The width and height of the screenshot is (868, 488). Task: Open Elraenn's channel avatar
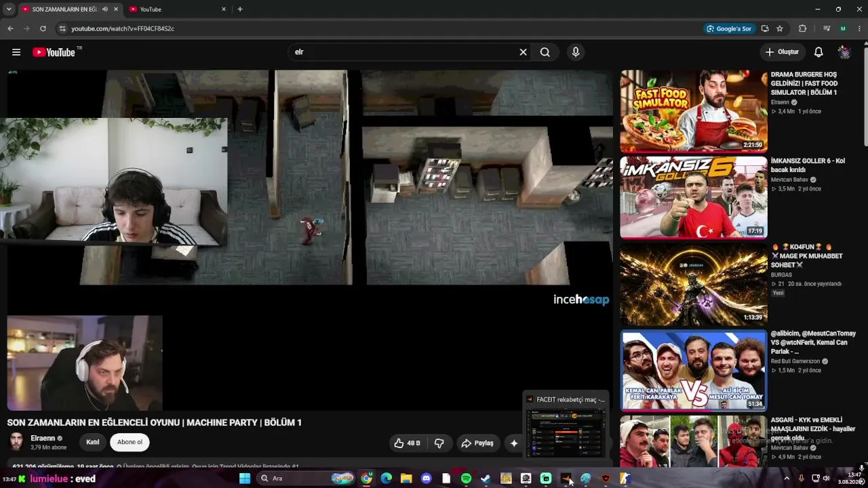[16, 442]
